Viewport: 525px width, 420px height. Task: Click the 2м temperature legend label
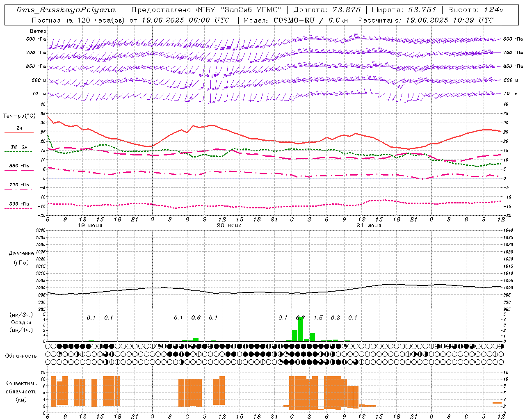coord(19,128)
